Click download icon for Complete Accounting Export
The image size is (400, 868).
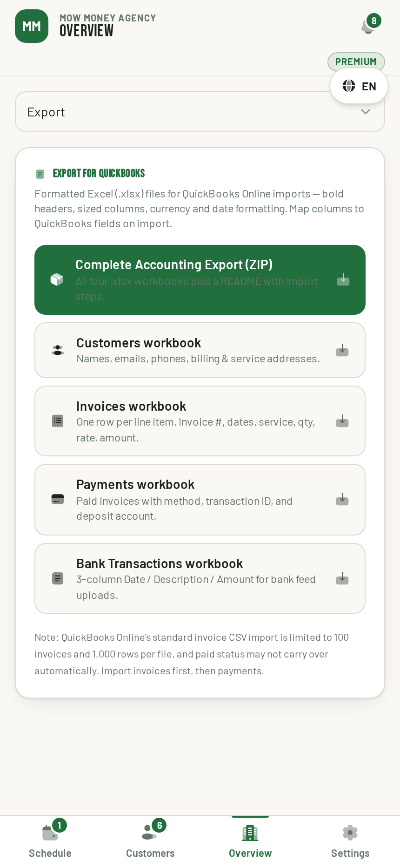pos(343,279)
